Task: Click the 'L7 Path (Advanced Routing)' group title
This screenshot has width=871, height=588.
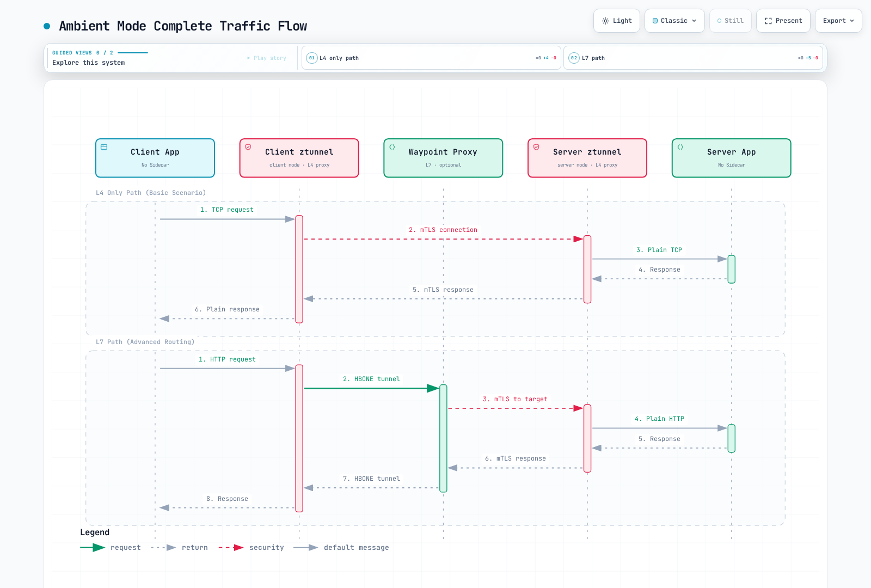Action: pos(145,342)
